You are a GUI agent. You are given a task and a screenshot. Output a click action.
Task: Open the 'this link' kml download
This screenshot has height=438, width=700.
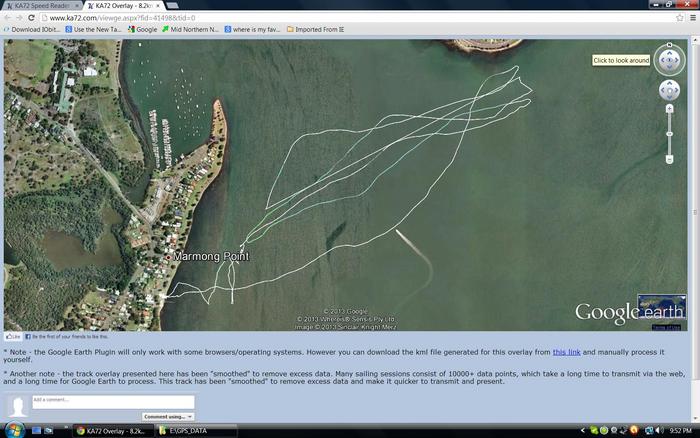(x=566, y=352)
